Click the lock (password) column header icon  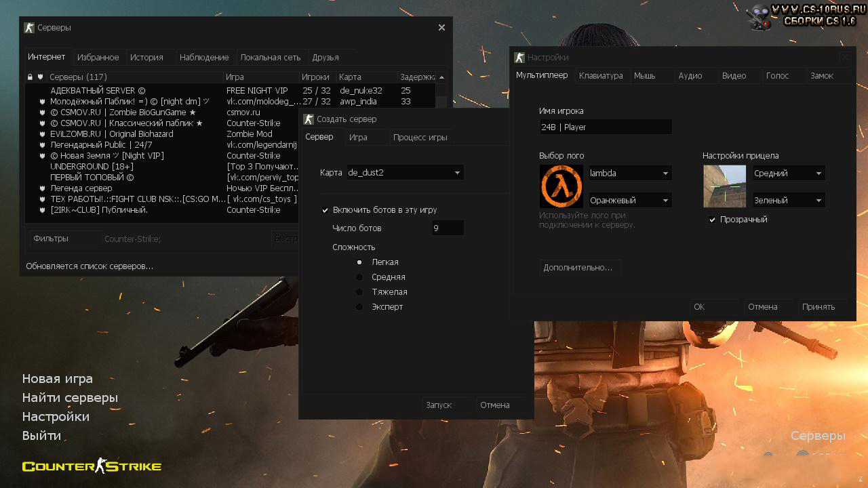(x=30, y=77)
